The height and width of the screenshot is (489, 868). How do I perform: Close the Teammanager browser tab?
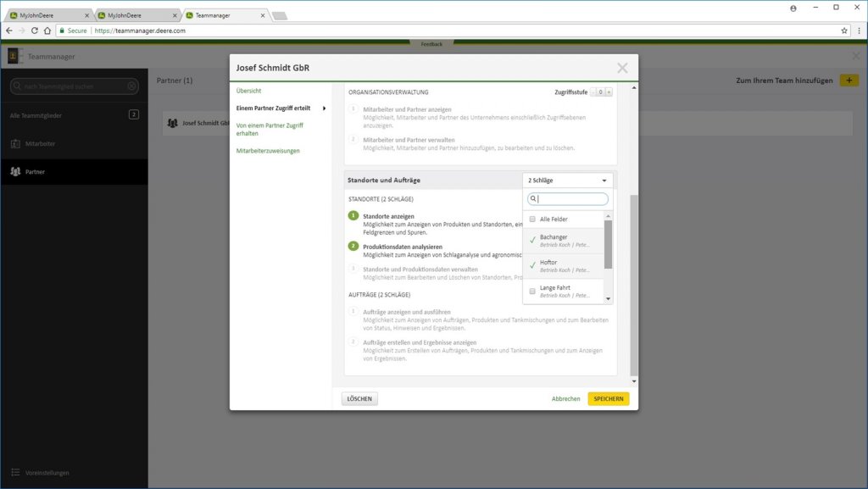tap(263, 15)
